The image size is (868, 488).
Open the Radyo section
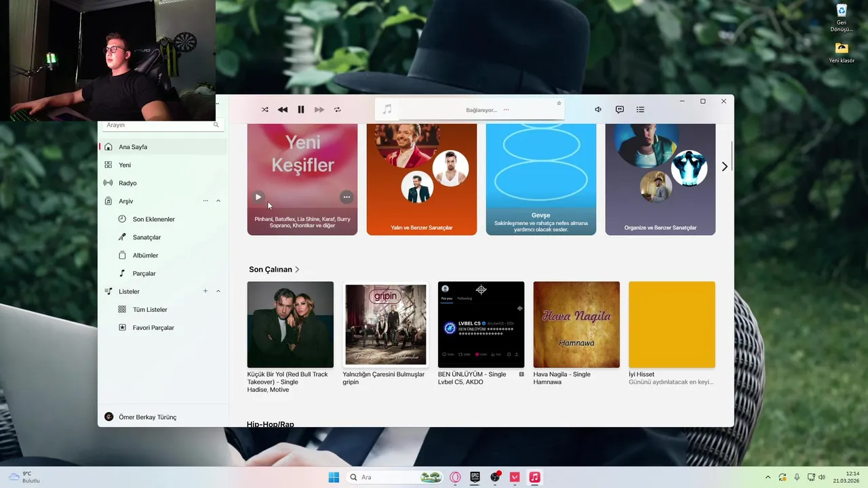163,183
